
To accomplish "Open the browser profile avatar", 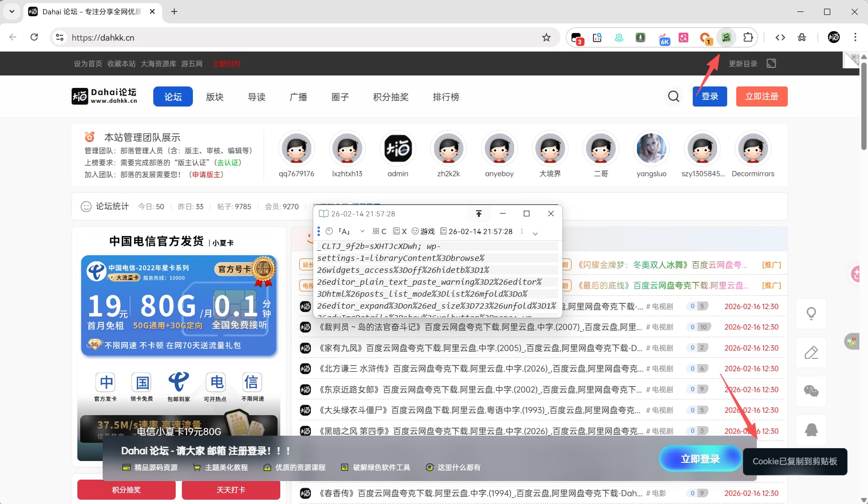I will [x=834, y=37].
